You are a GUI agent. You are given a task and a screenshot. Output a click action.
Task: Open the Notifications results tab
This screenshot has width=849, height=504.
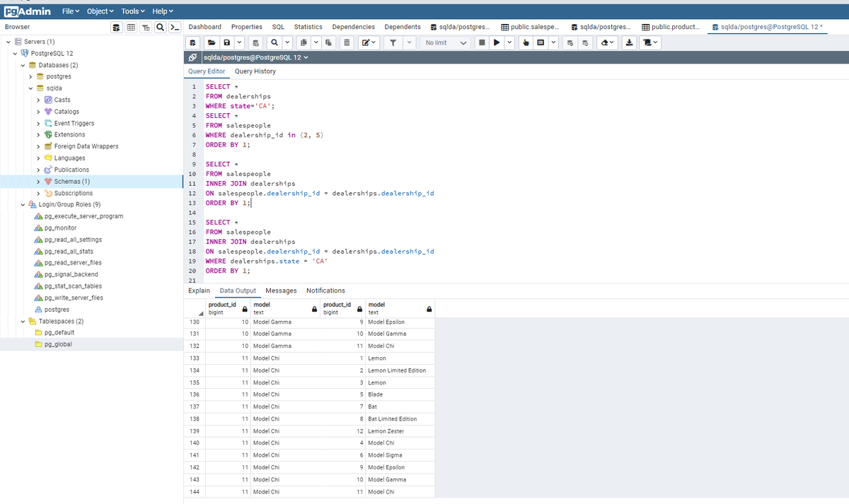pyautogui.click(x=325, y=291)
